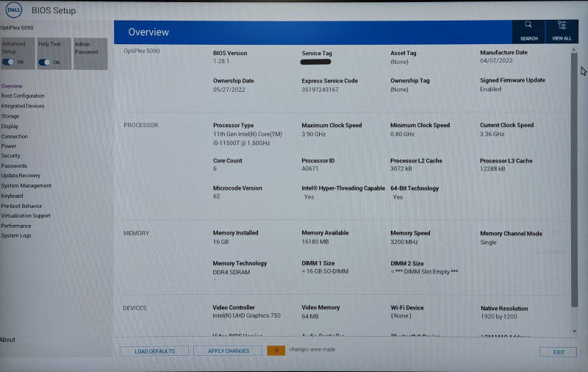Click the Processor ID A0671 value
The image size is (588, 372).
[309, 169]
